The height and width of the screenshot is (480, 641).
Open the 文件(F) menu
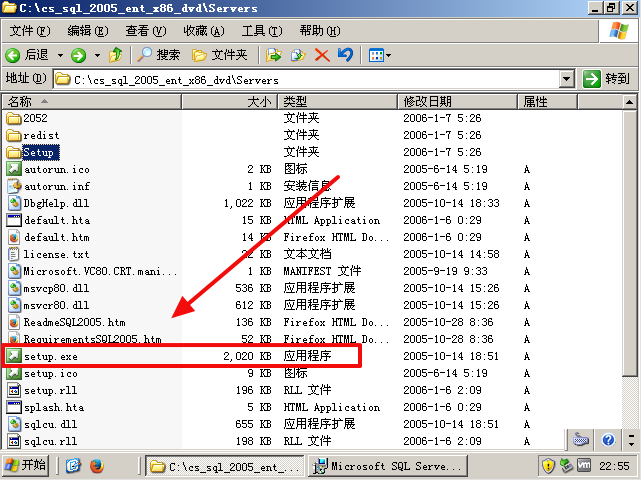[30, 31]
